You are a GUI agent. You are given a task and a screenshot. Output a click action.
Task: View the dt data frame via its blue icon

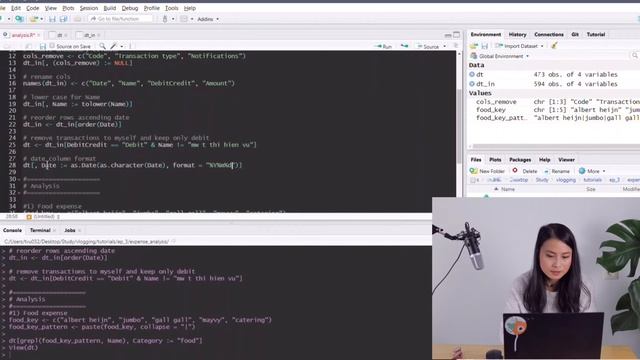pyautogui.click(x=472, y=74)
